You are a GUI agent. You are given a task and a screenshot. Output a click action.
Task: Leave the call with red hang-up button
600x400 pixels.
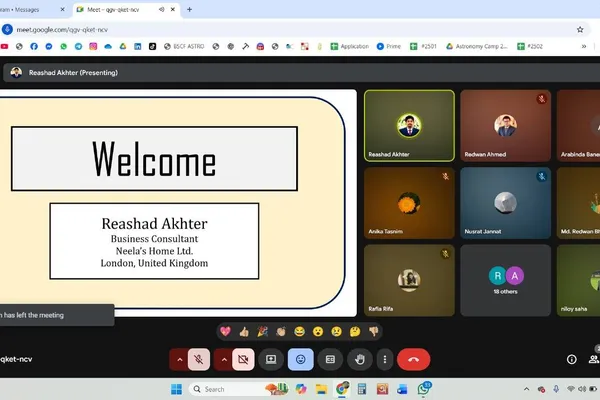coord(413,359)
